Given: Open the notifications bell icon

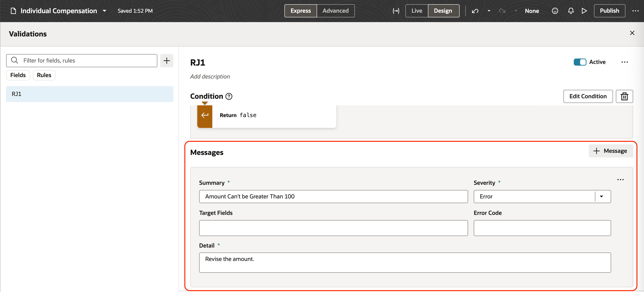Looking at the screenshot, I should [571, 11].
